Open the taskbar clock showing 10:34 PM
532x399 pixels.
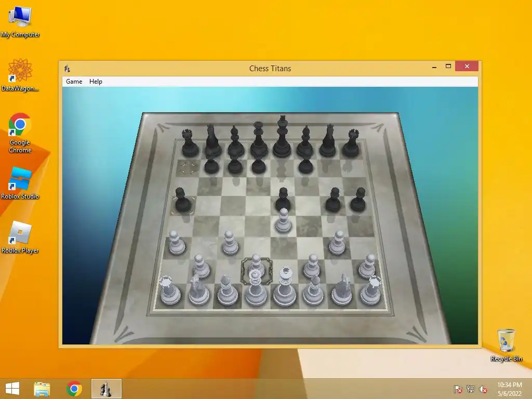(510, 389)
